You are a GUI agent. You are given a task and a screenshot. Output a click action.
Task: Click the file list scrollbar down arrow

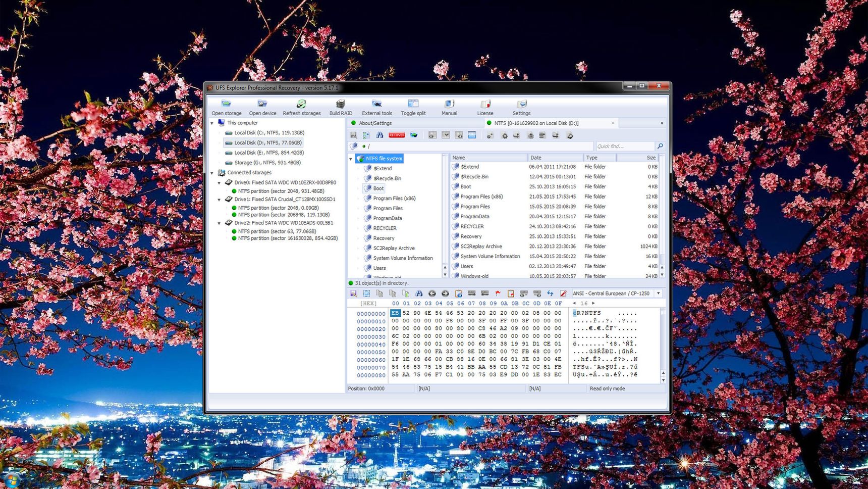tap(662, 275)
